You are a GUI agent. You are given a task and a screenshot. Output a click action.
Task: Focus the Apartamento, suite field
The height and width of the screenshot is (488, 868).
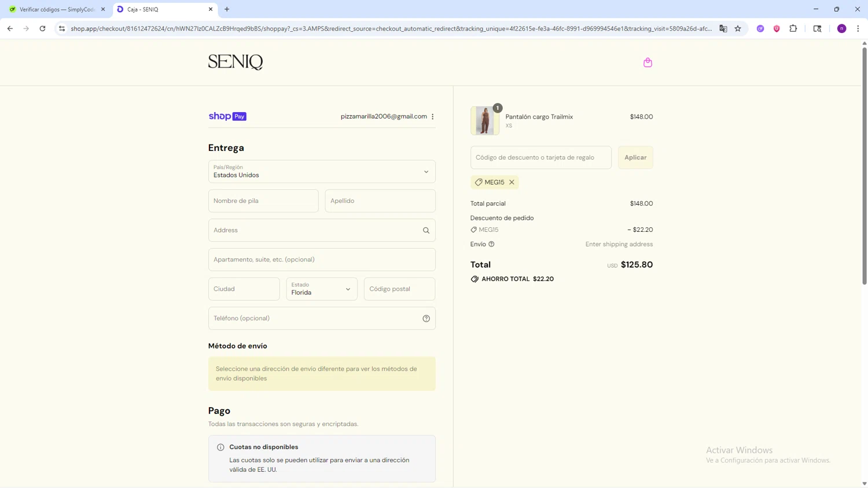tap(322, 260)
